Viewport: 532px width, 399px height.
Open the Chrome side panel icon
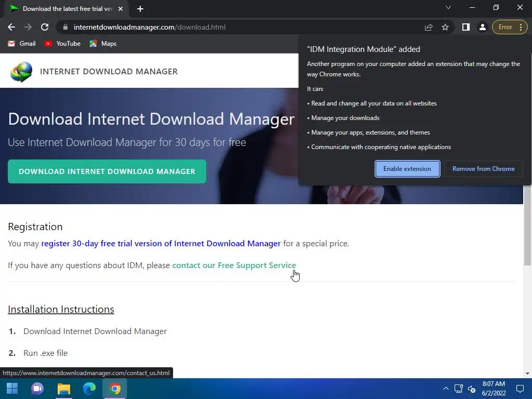click(466, 27)
